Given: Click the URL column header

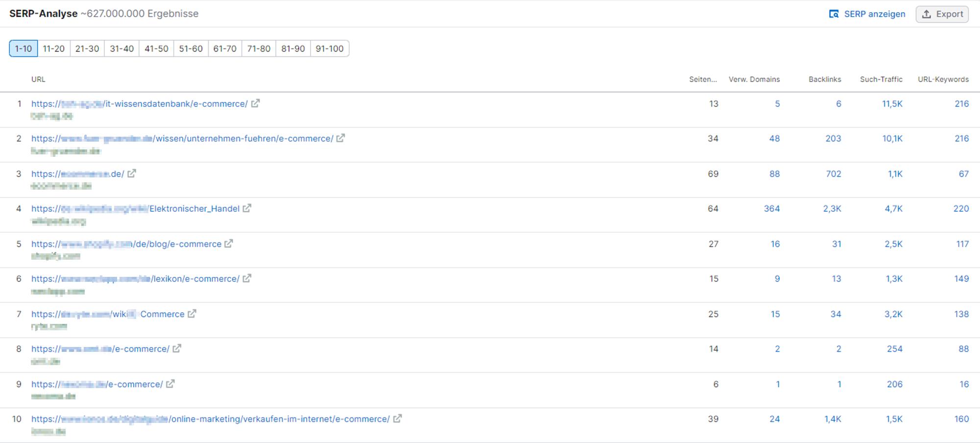Looking at the screenshot, I should (x=38, y=79).
